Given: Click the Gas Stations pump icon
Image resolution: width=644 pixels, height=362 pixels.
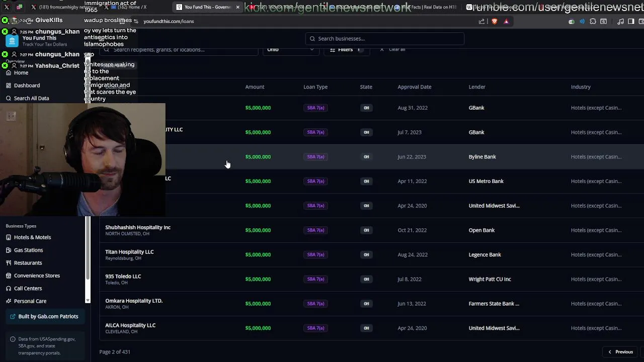Looking at the screenshot, I should [9, 250].
